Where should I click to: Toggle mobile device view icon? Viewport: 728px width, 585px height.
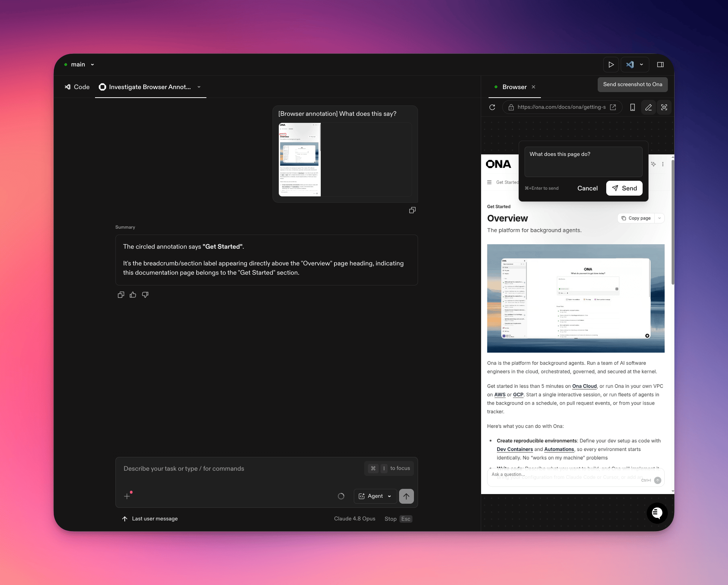[x=633, y=107]
